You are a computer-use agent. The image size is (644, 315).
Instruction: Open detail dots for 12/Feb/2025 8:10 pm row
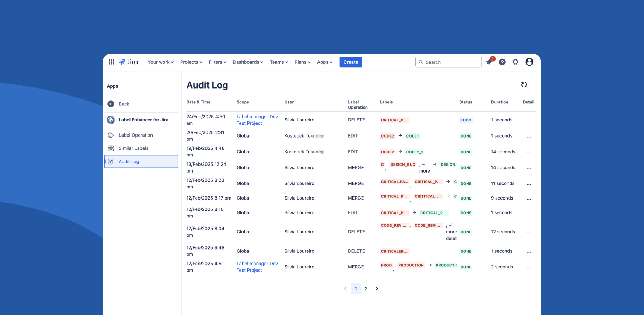click(x=529, y=213)
